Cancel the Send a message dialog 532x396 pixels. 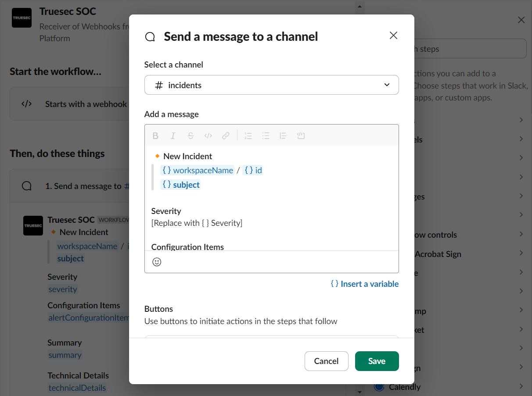326,361
